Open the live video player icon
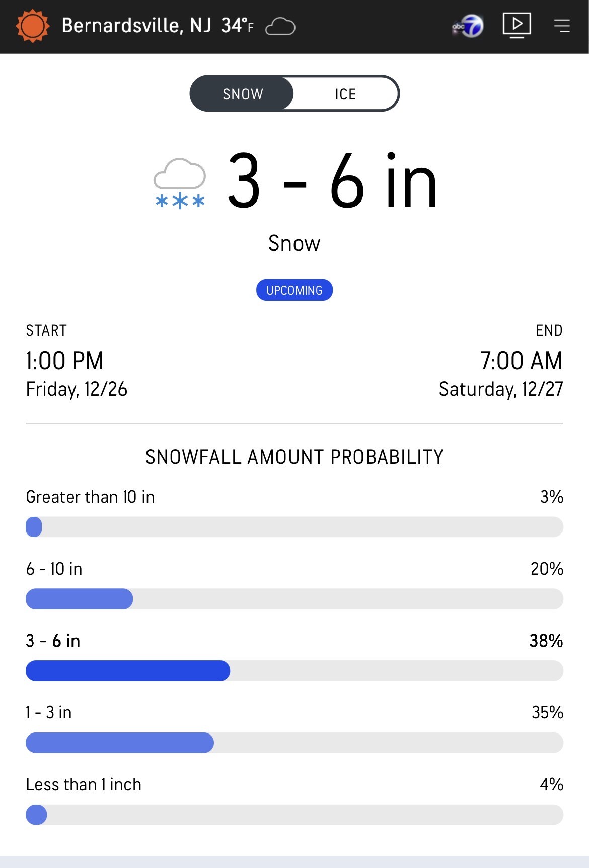Viewport: 589px width, 868px height. tap(517, 25)
